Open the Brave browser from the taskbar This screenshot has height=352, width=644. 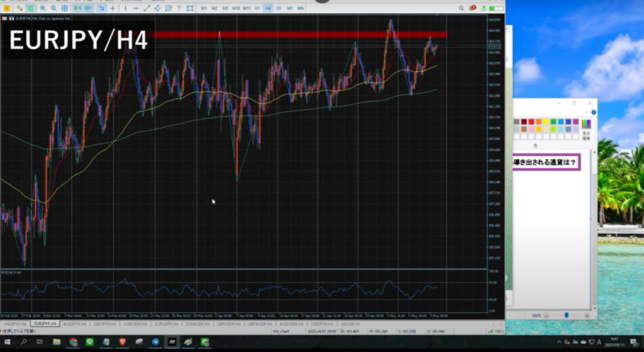(123, 342)
